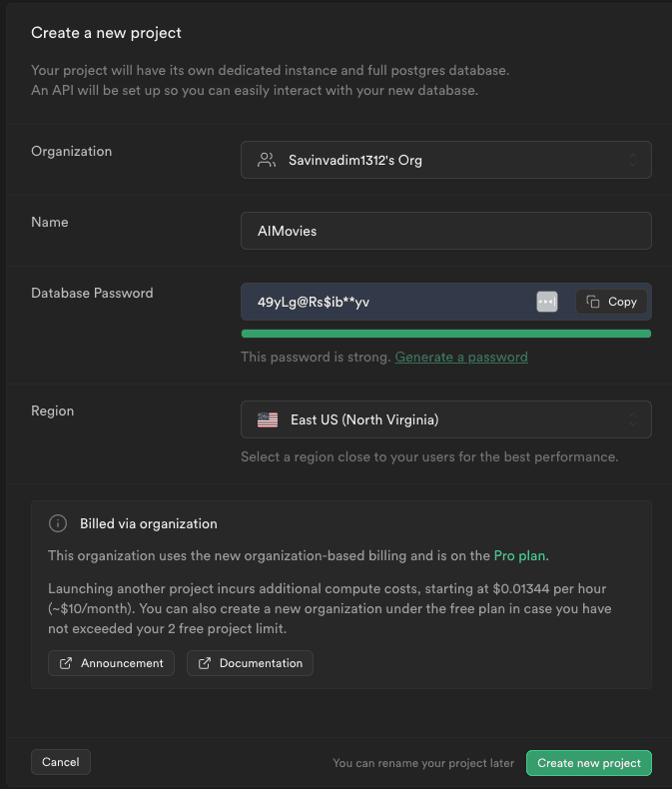Click the copy icon beside the password

tap(593, 302)
